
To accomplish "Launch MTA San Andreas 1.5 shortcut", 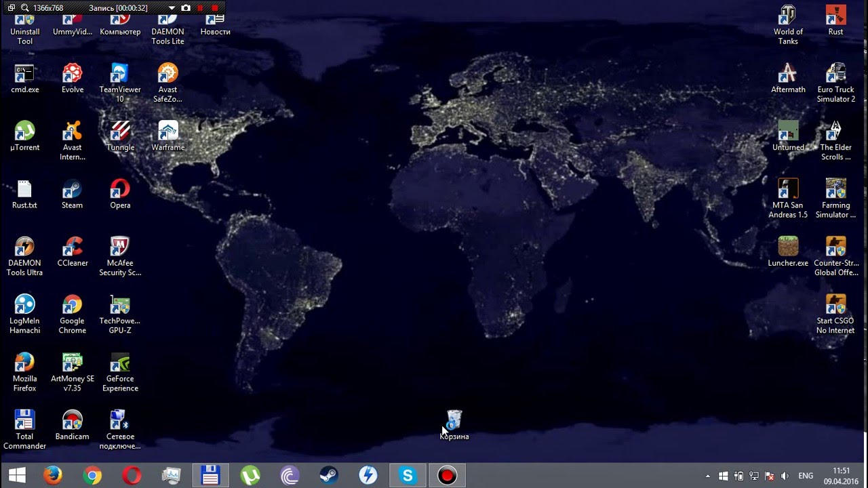I will click(788, 199).
